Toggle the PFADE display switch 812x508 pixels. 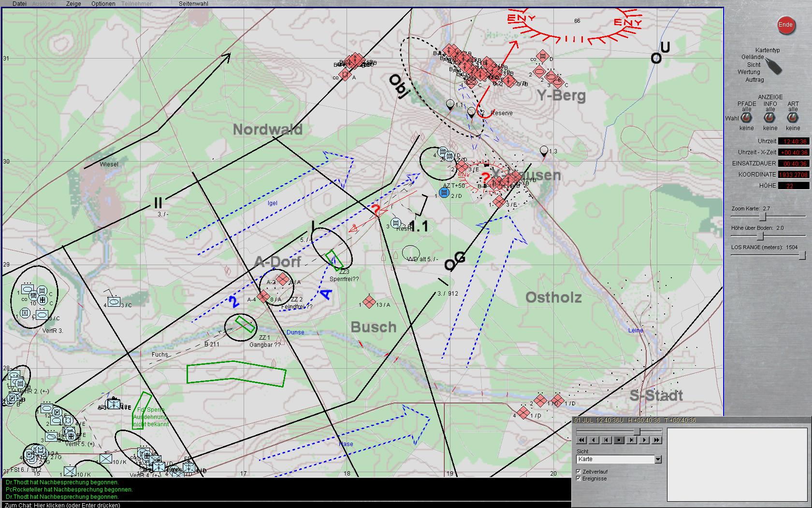click(x=747, y=118)
